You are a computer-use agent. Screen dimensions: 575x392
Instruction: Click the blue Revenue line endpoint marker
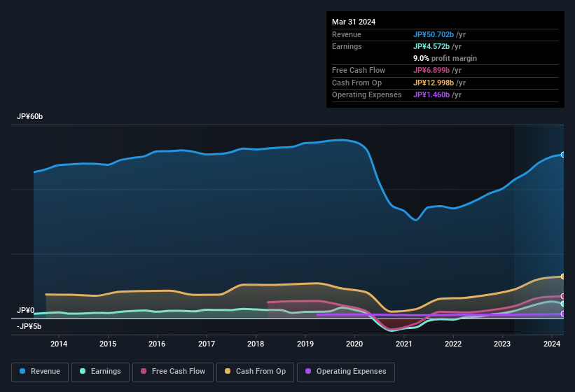[562, 155]
